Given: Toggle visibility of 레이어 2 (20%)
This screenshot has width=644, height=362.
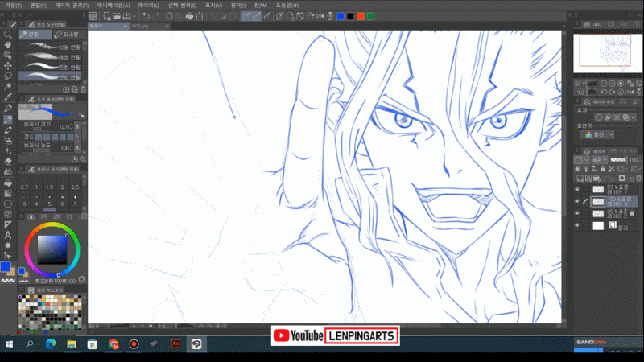Looking at the screenshot, I should pos(577,213).
